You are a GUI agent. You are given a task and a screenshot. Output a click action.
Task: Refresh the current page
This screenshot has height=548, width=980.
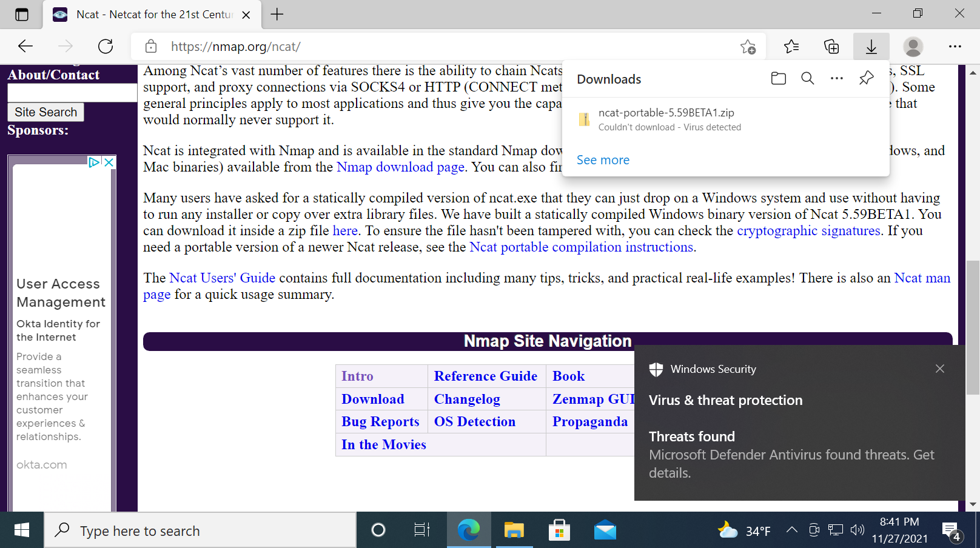click(106, 47)
